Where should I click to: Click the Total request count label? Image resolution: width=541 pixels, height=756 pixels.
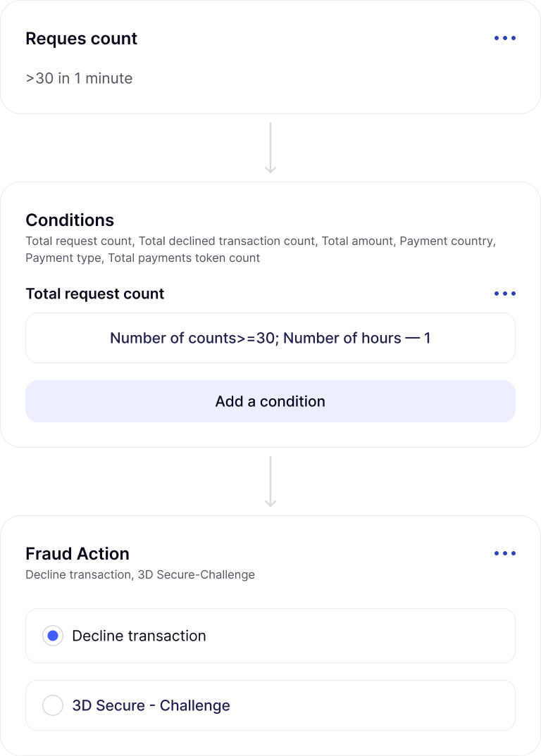tap(95, 294)
